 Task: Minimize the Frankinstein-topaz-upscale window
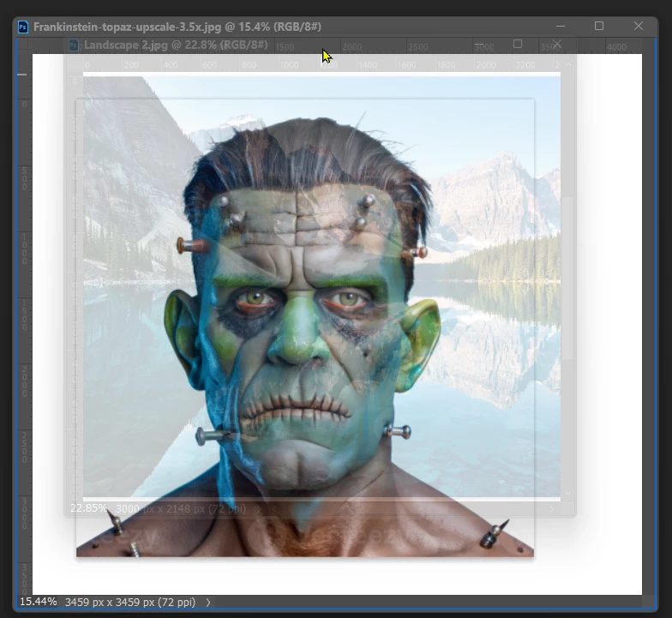(x=561, y=26)
